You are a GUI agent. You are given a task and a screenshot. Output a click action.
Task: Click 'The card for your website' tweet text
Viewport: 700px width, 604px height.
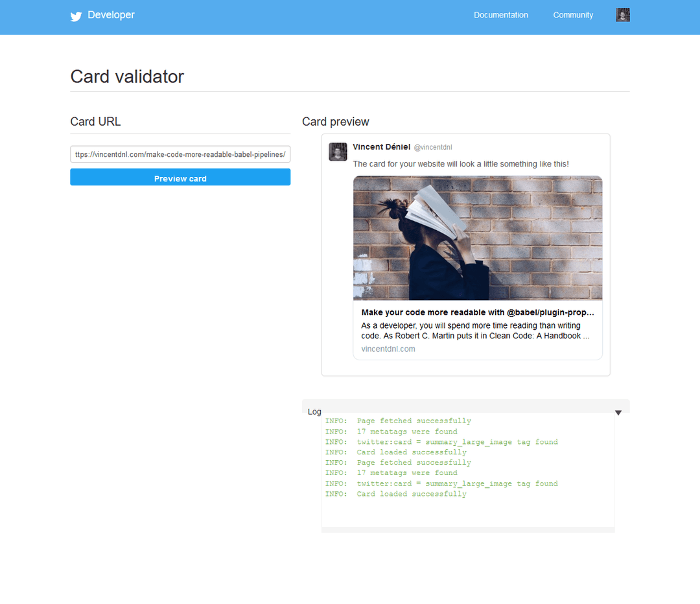point(461,164)
